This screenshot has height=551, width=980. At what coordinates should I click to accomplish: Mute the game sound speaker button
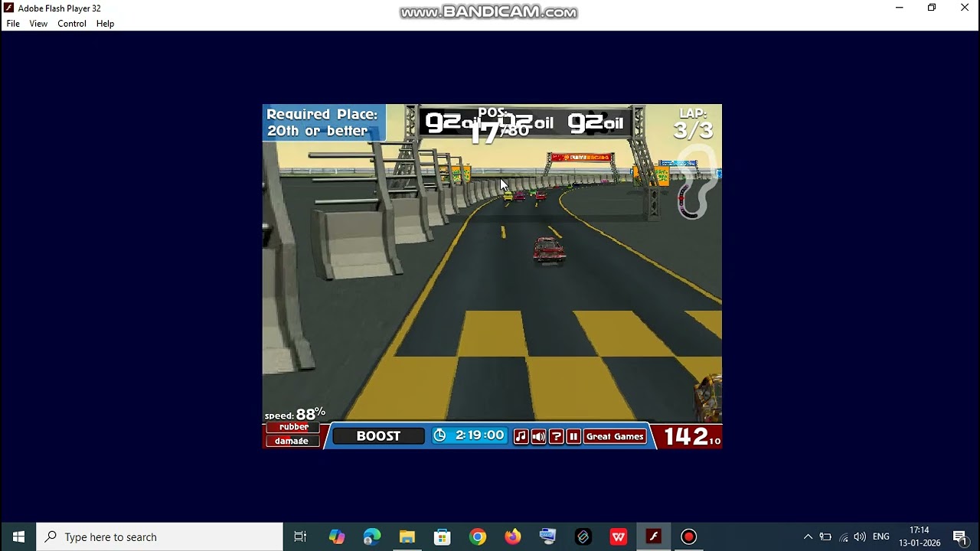tap(538, 436)
